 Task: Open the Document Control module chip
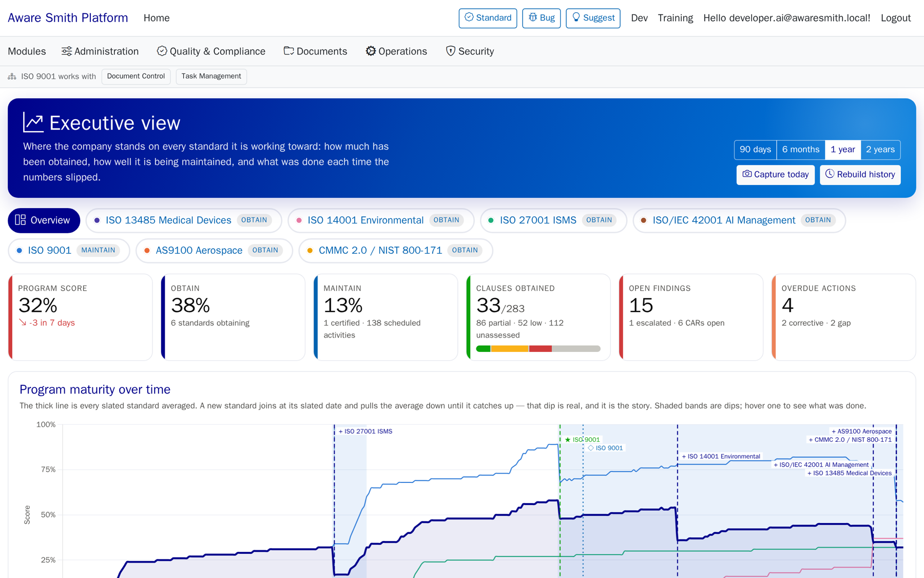[136, 77]
